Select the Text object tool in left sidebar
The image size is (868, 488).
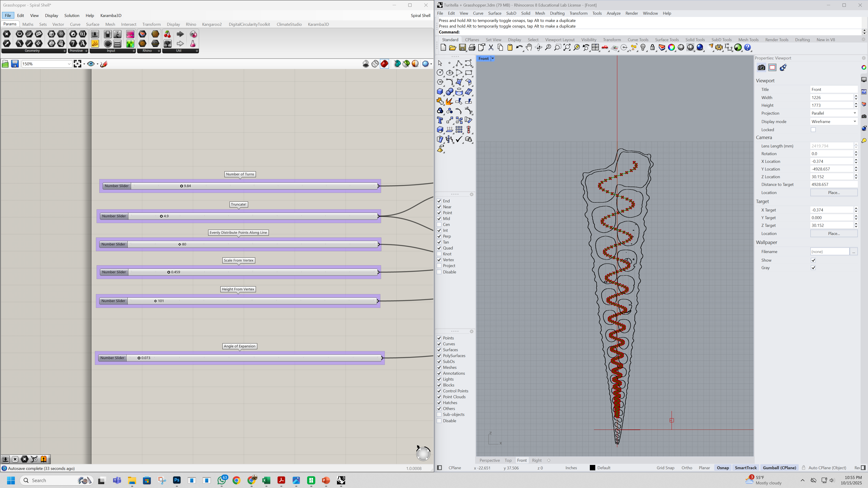pos(440,120)
